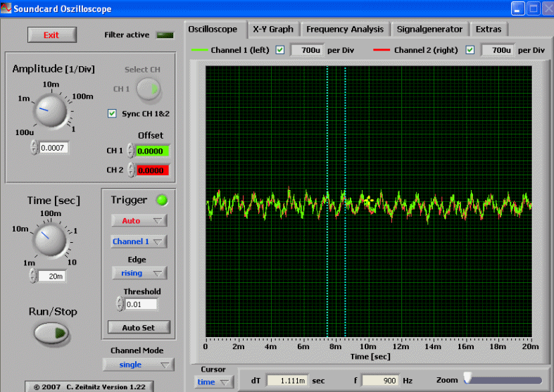Click the Amplitude knob dial
The image size is (554, 392).
click(50, 111)
